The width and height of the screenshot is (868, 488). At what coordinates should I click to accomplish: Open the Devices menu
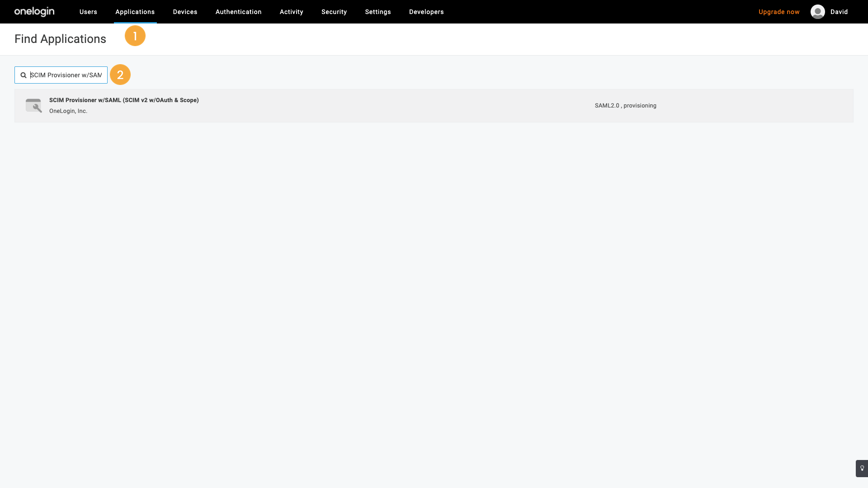click(185, 12)
